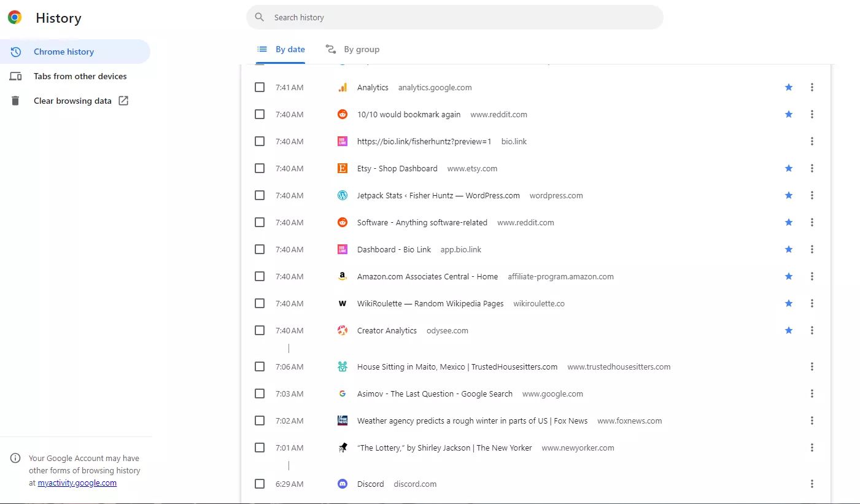Select Chrome history in sidebar

(x=75, y=52)
